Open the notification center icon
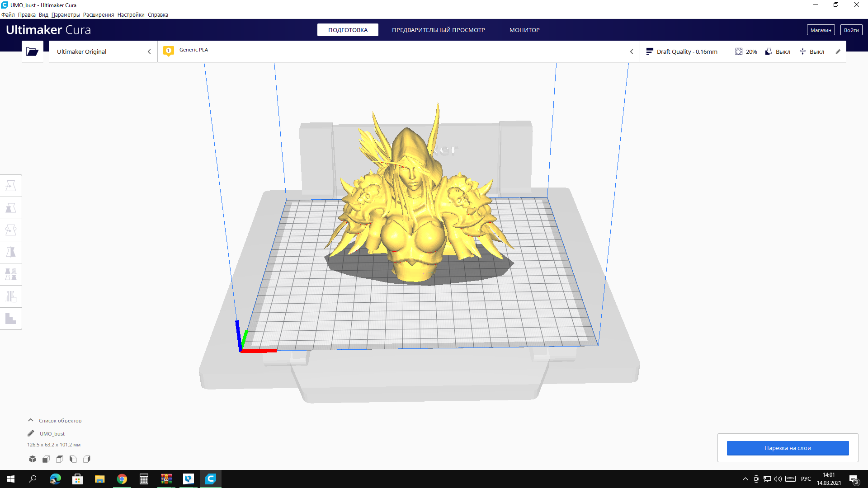 pyautogui.click(x=854, y=479)
